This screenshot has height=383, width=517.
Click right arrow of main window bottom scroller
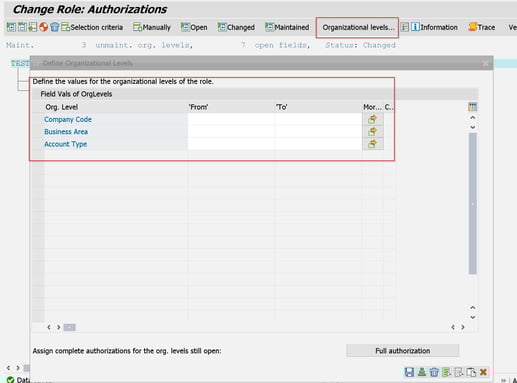pyautogui.click(x=18, y=368)
